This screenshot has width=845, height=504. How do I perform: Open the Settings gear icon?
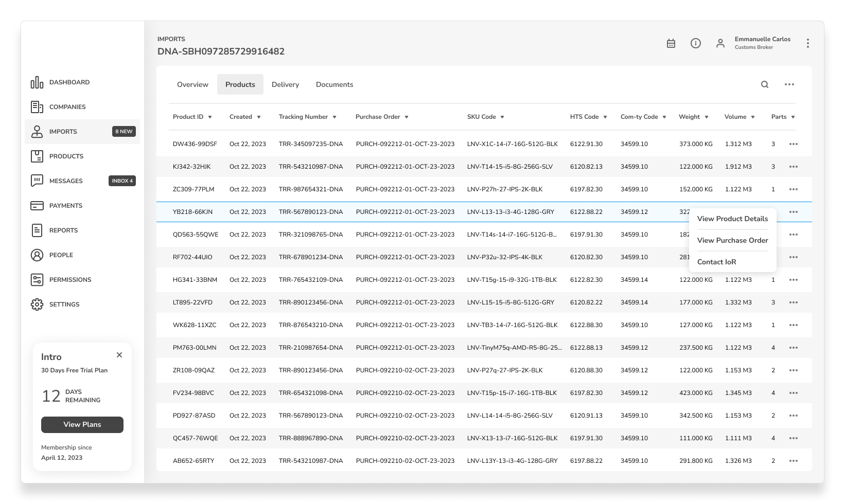(x=37, y=304)
